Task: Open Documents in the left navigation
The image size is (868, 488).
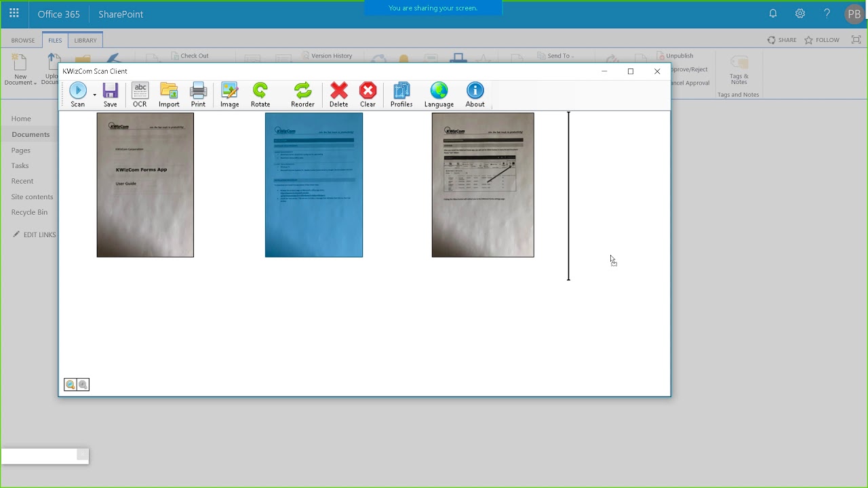Action: coord(31,134)
